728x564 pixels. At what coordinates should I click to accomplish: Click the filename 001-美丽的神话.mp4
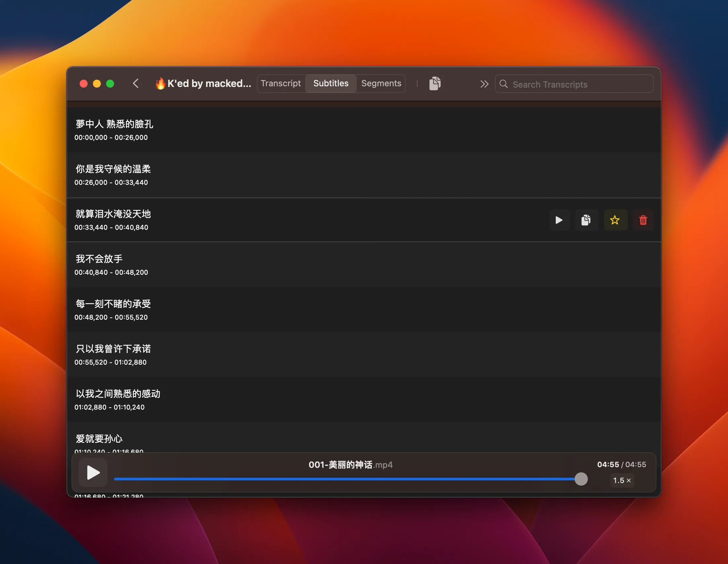(350, 465)
